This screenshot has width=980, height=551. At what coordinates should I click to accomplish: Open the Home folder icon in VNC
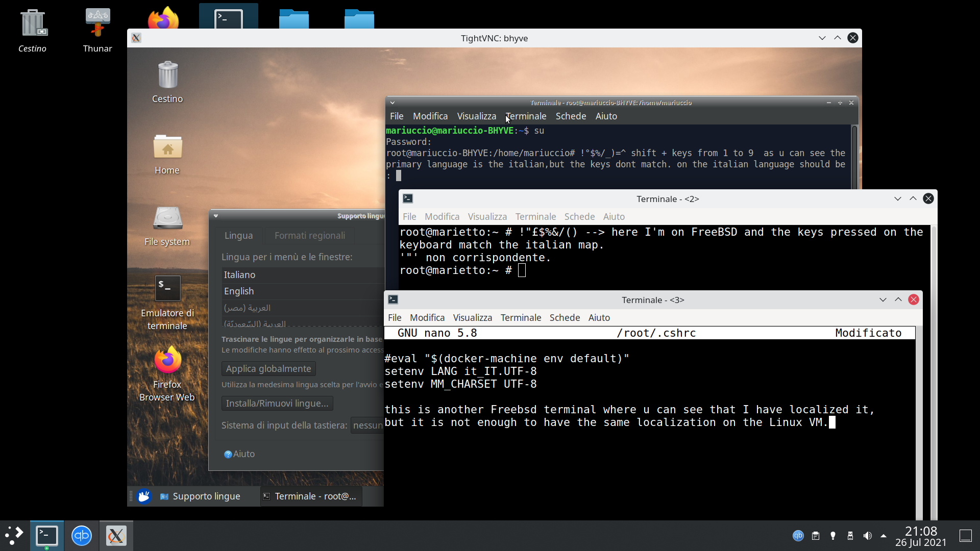[167, 148]
